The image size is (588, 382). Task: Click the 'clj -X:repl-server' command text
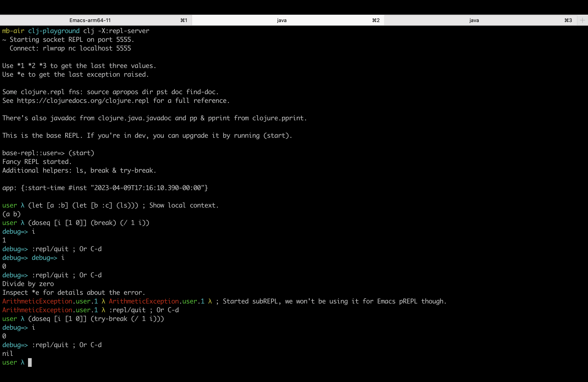pos(116,31)
